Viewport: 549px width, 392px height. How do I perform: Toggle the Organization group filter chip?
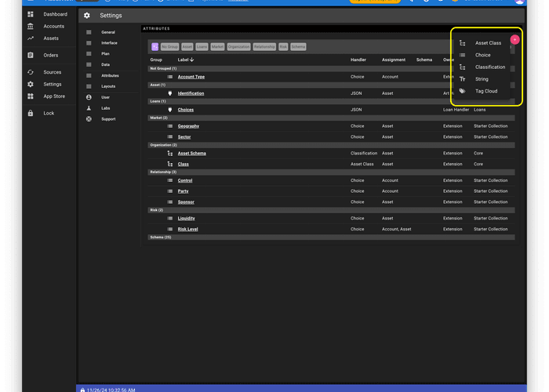click(238, 47)
